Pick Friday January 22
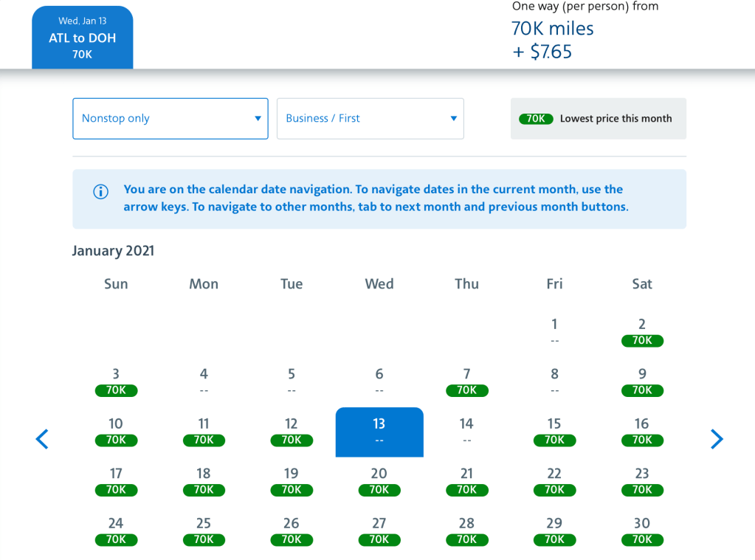 554,480
